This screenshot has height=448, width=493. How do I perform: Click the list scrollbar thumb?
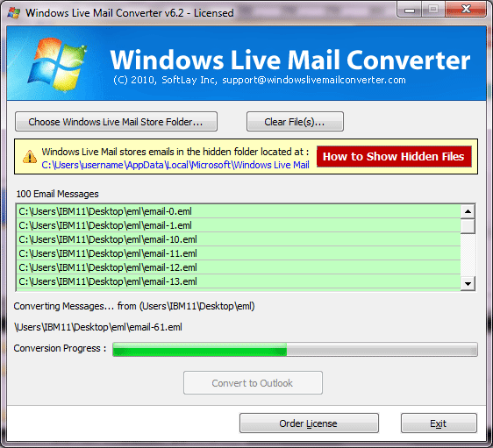click(x=468, y=226)
